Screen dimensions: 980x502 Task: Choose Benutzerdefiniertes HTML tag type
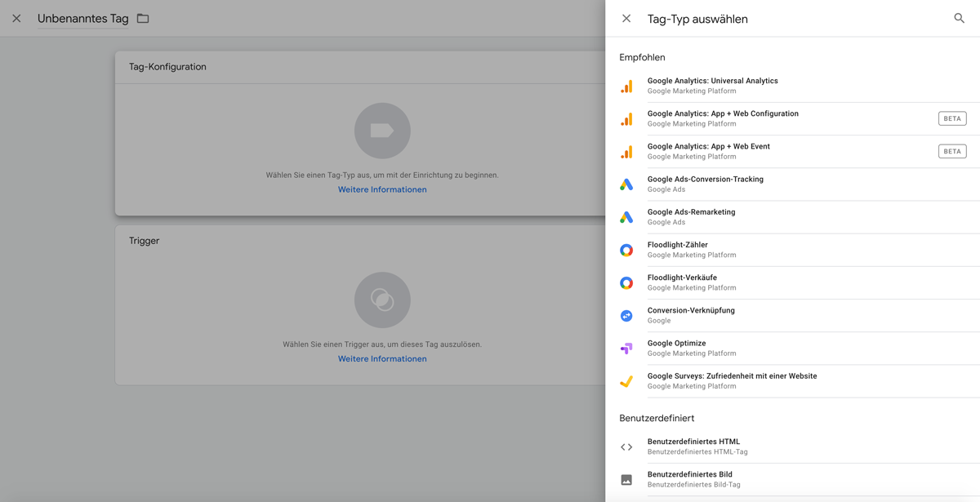pyautogui.click(x=793, y=446)
